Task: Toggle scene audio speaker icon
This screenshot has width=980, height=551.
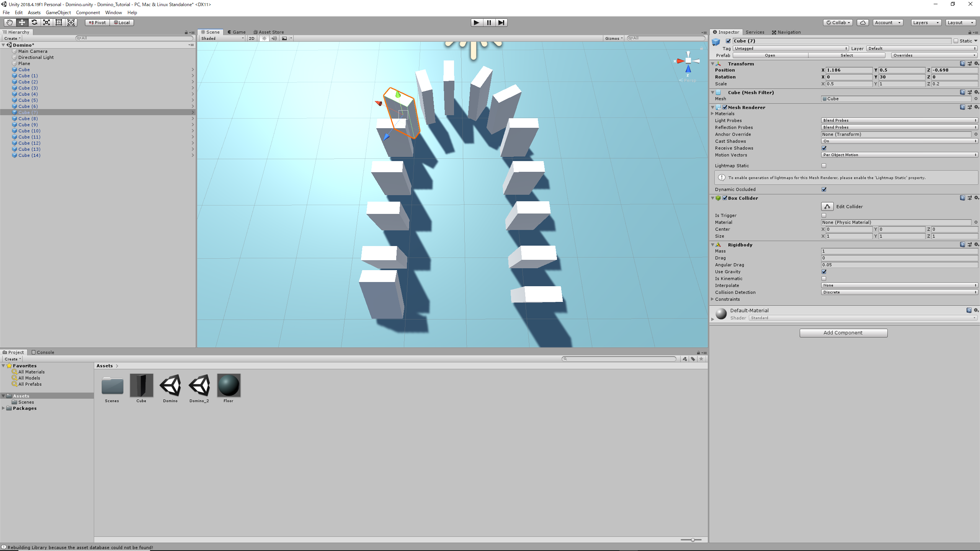Action: tap(274, 38)
